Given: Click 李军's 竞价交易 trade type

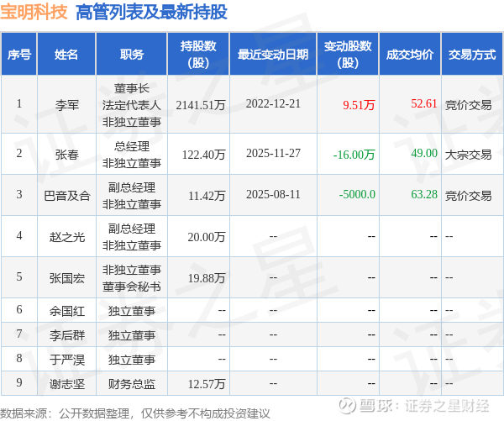Looking at the screenshot, I should pos(469,105).
